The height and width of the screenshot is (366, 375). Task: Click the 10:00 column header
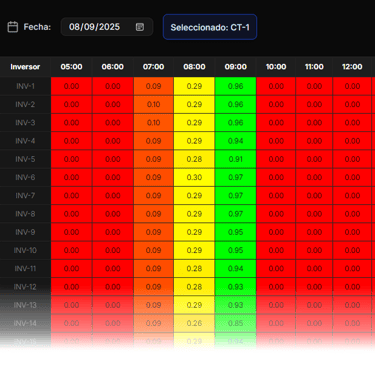pyautogui.click(x=276, y=67)
